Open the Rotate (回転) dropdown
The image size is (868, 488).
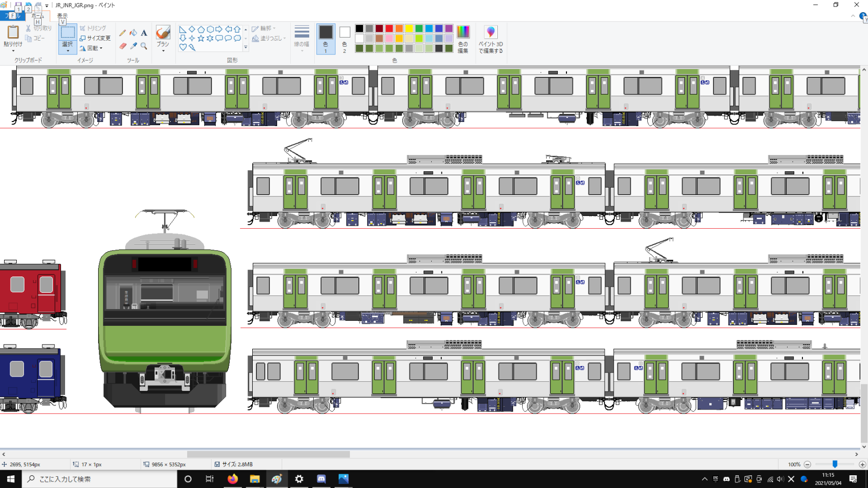(x=92, y=48)
